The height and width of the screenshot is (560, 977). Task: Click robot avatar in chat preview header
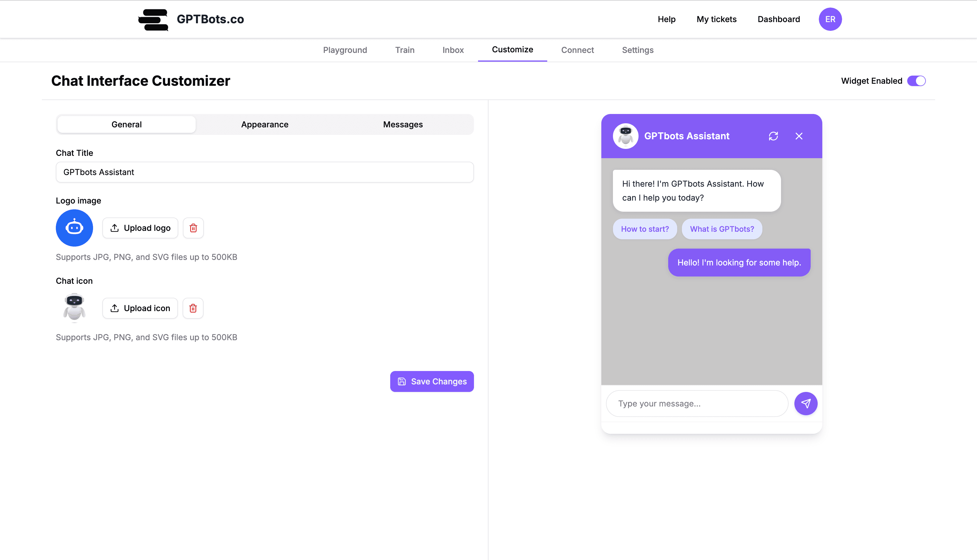tap(625, 136)
